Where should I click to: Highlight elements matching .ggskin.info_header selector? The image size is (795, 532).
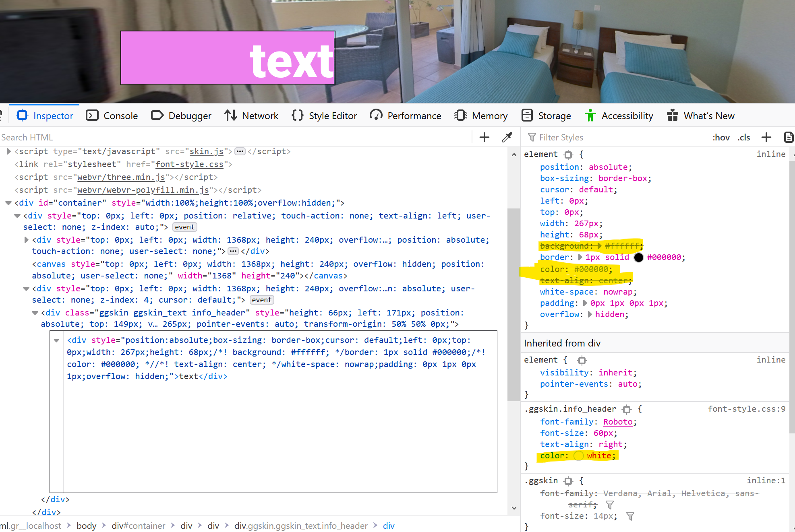pos(627,409)
